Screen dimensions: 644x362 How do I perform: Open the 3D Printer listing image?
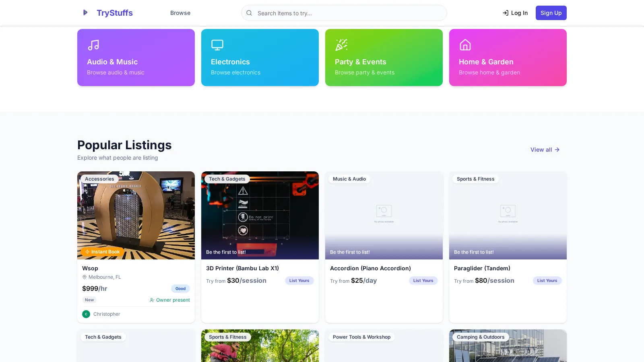pos(260,215)
